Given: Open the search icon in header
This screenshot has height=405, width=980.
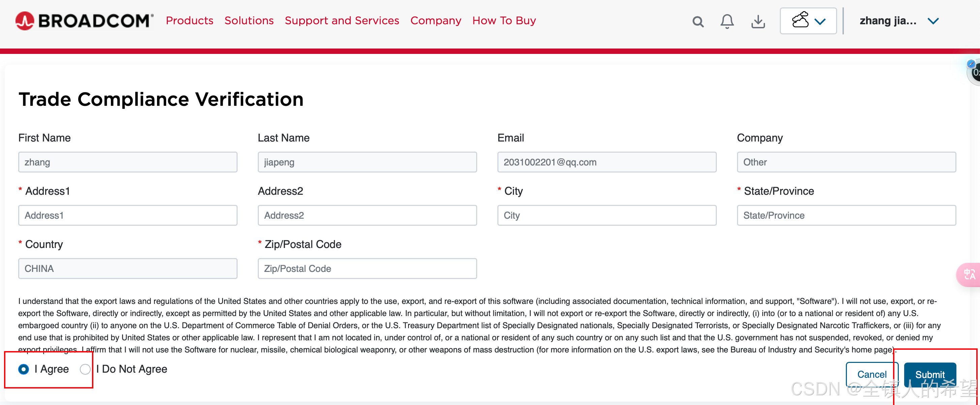Looking at the screenshot, I should point(698,22).
